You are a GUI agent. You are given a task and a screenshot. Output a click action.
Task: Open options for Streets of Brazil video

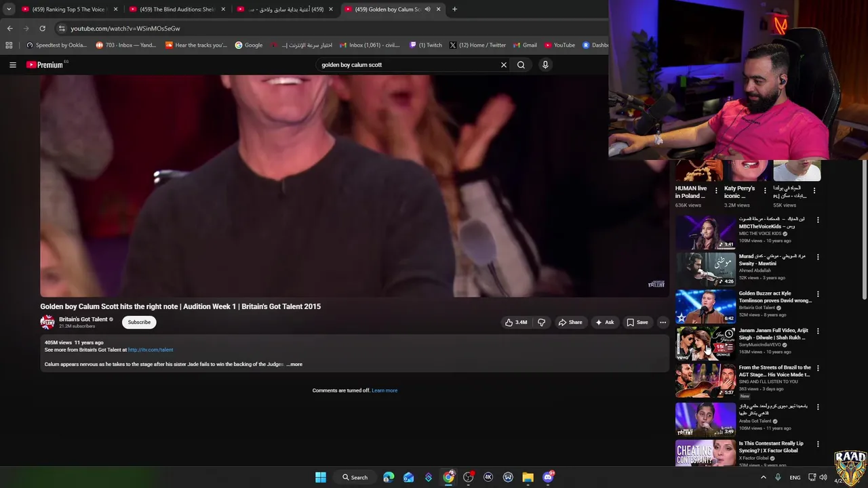(818, 369)
